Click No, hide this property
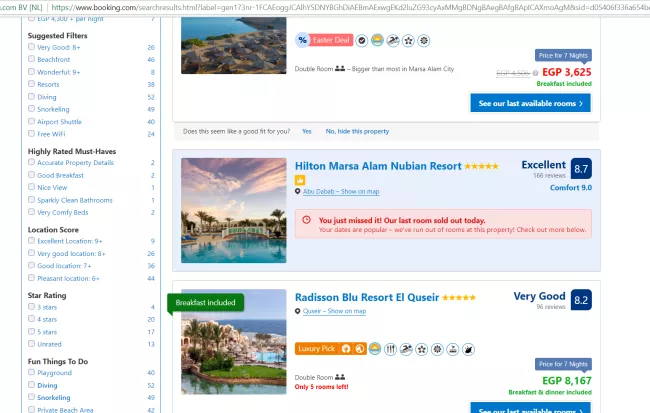 click(357, 131)
